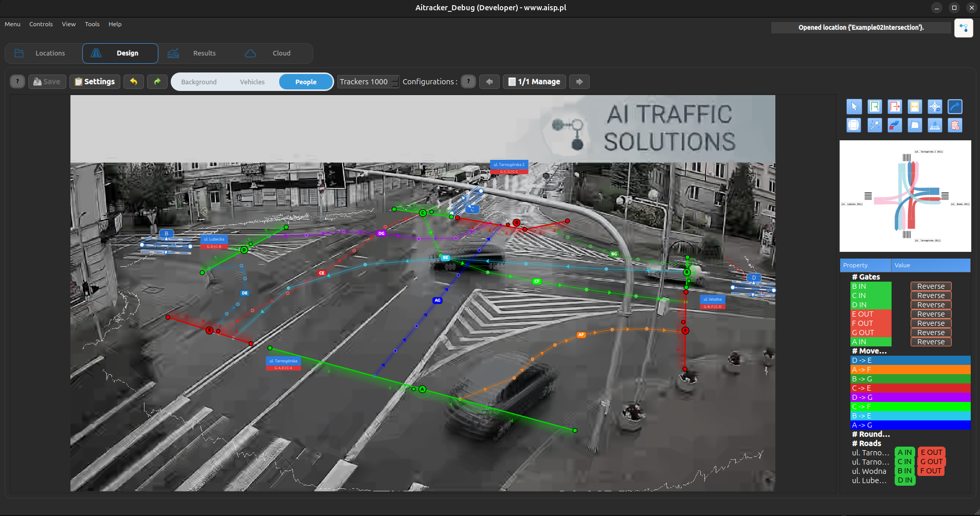980x516 pixels.
Task: Click gate marker F on red line
Action: pyautogui.click(x=685, y=330)
